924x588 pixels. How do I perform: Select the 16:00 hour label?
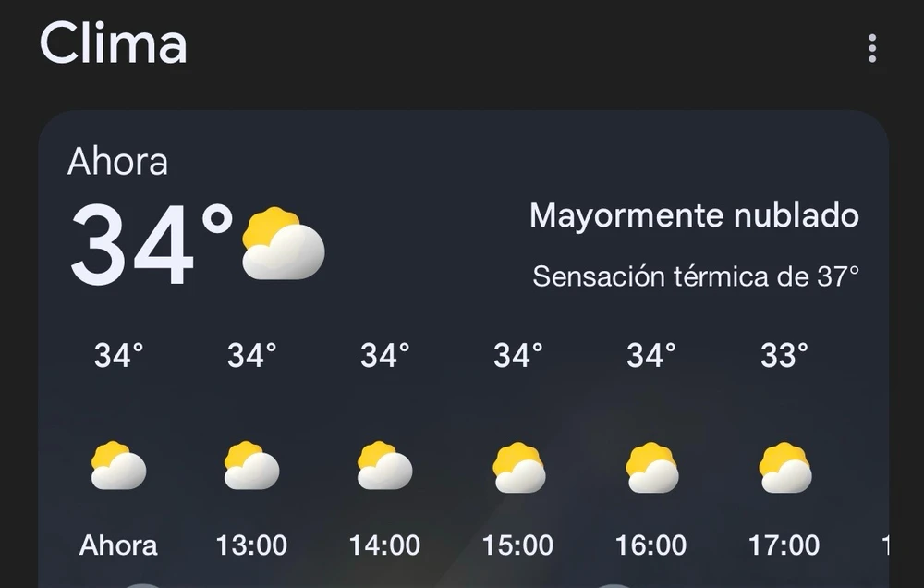651,545
